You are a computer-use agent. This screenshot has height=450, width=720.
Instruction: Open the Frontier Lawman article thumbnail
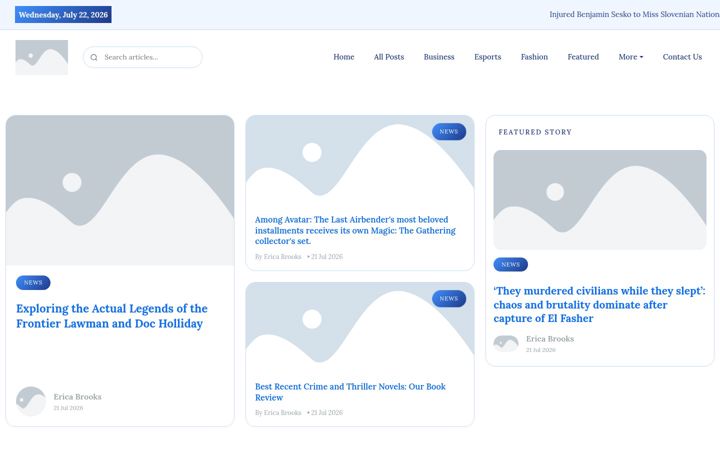click(x=120, y=190)
